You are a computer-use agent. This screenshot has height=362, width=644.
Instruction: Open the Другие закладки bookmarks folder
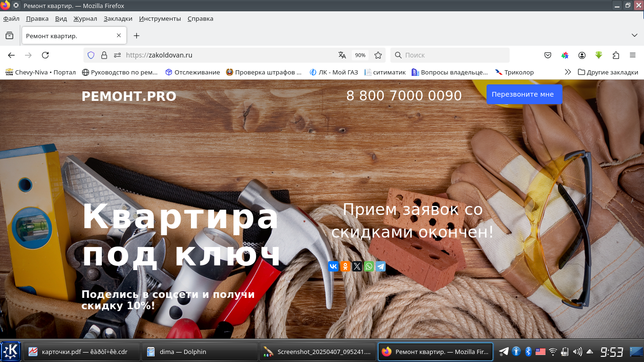pyautogui.click(x=608, y=72)
